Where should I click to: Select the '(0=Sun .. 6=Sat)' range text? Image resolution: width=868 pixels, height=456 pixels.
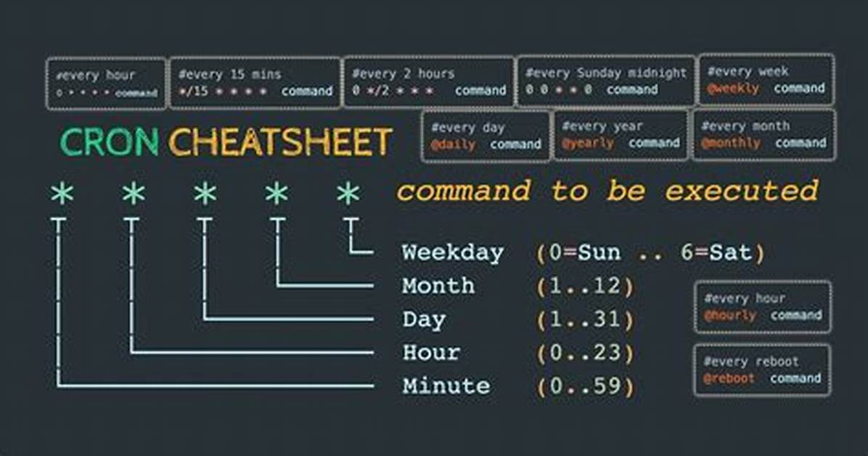pos(650,253)
